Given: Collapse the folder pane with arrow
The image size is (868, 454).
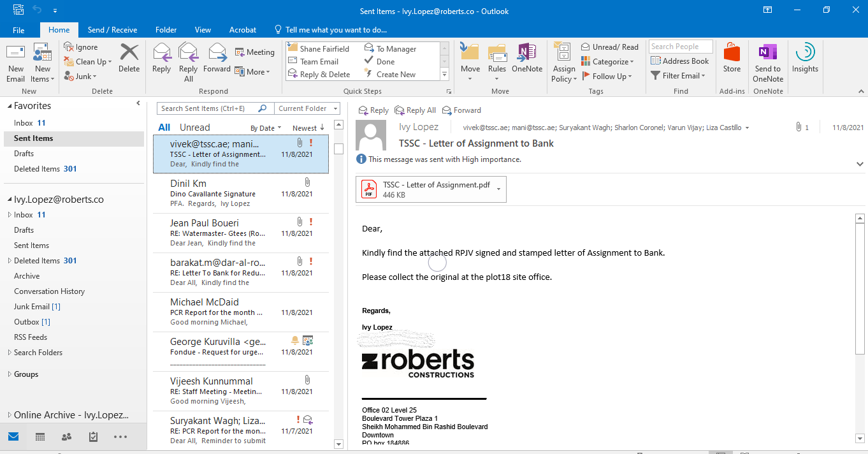Looking at the screenshot, I should pyautogui.click(x=138, y=103).
